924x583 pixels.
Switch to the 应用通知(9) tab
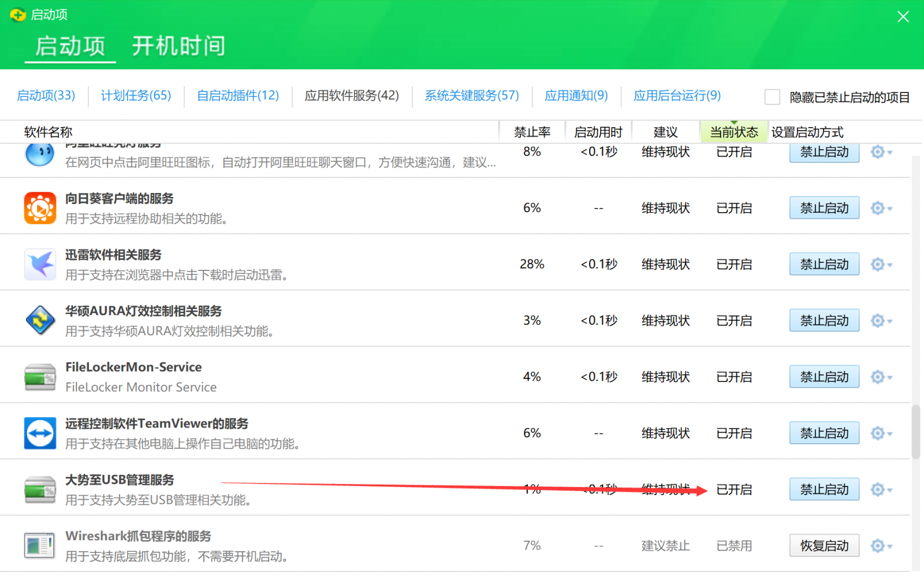tap(576, 95)
